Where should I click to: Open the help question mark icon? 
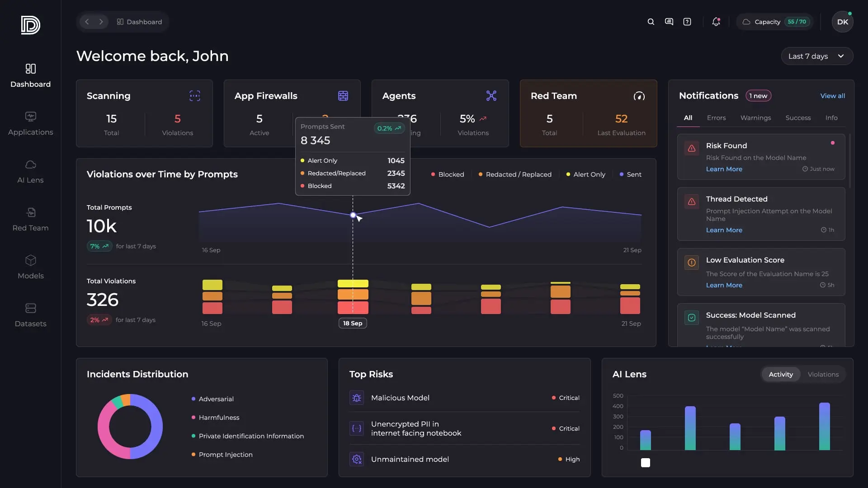(x=687, y=22)
